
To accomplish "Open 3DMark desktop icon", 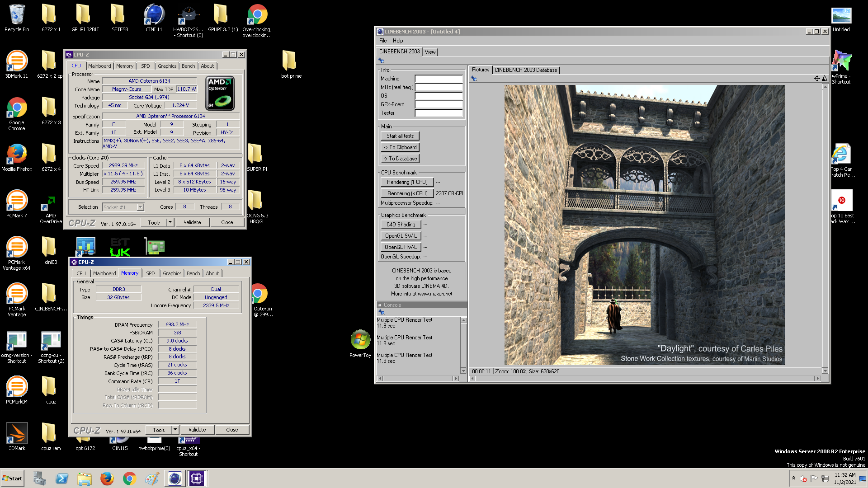I will click(17, 436).
